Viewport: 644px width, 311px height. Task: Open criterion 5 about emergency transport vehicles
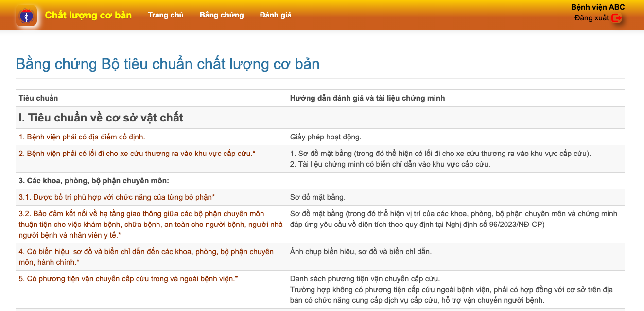click(128, 279)
